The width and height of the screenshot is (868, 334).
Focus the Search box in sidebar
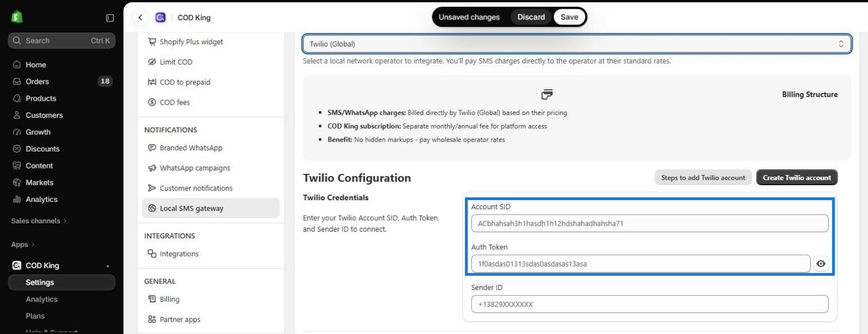(x=62, y=41)
